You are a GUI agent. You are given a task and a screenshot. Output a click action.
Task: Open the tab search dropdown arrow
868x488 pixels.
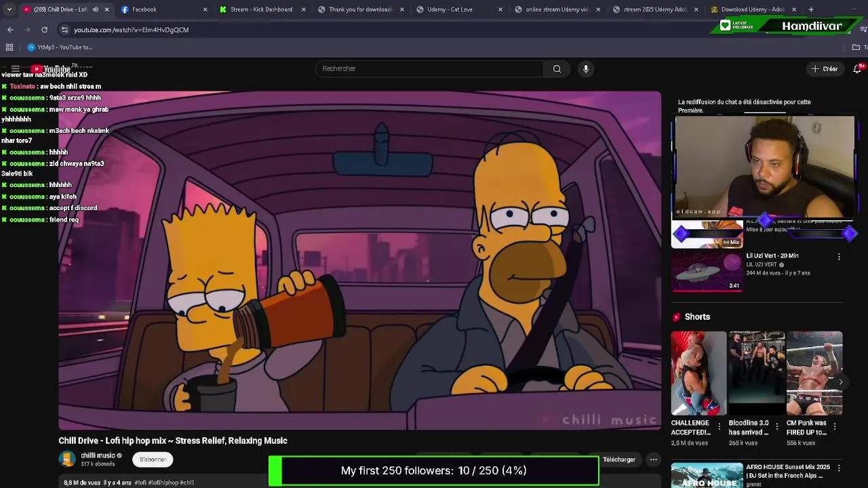click(x=9, y=9)
